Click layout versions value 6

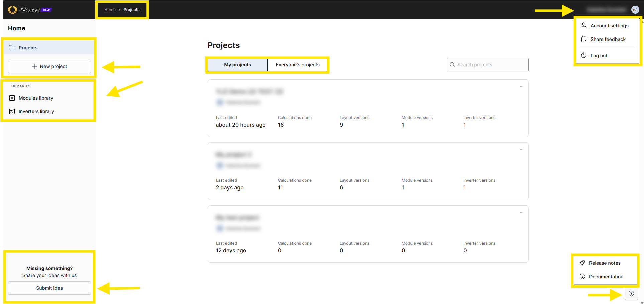341,187
